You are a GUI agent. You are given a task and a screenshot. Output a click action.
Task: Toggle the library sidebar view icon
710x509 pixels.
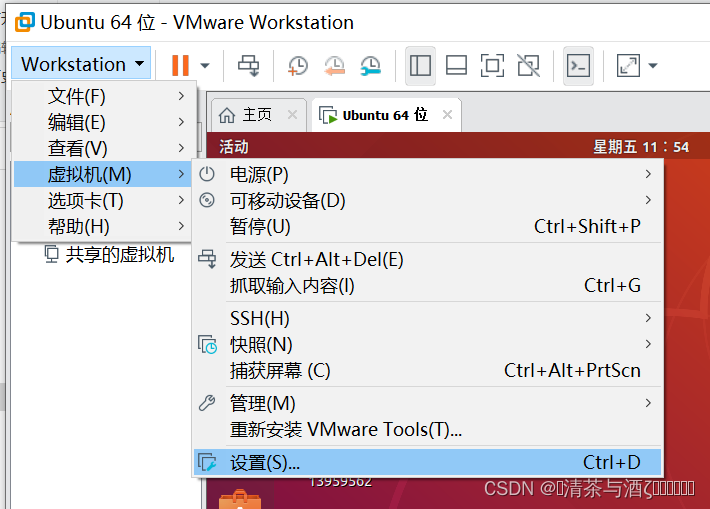[420, 66]
